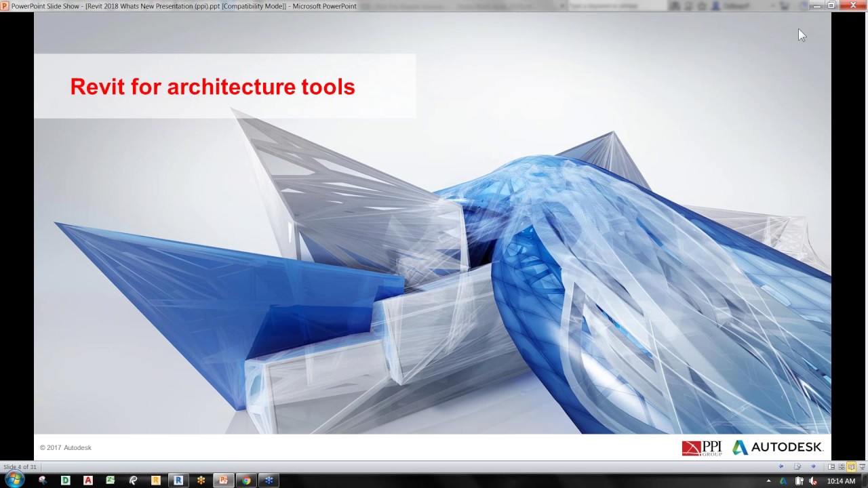Click the Show Desktop strip beside the clock

pyautogui.click(x=864, y=481)
